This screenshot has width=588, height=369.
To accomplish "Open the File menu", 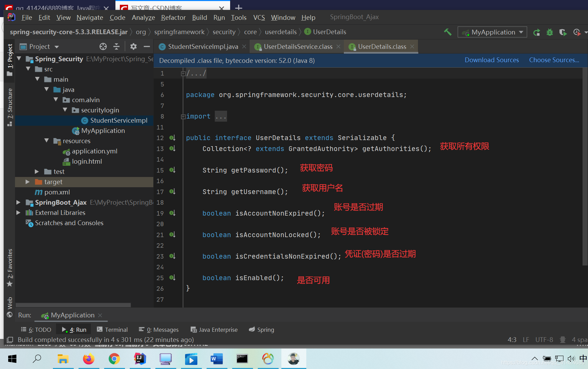I will (27, 17).
